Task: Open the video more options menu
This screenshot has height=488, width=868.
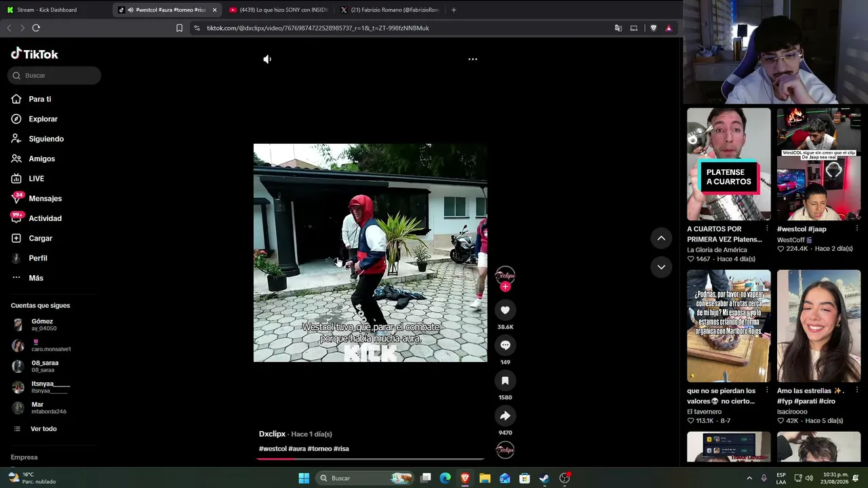Action: [473, 59]
